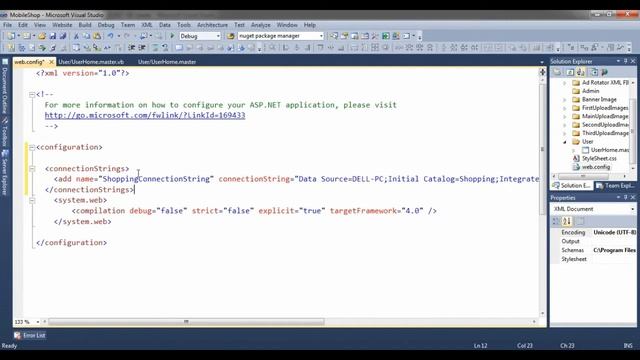Open the Analyze menu
Screen dimensions: 640x360
pyautogui.click(x=260, y=25)
